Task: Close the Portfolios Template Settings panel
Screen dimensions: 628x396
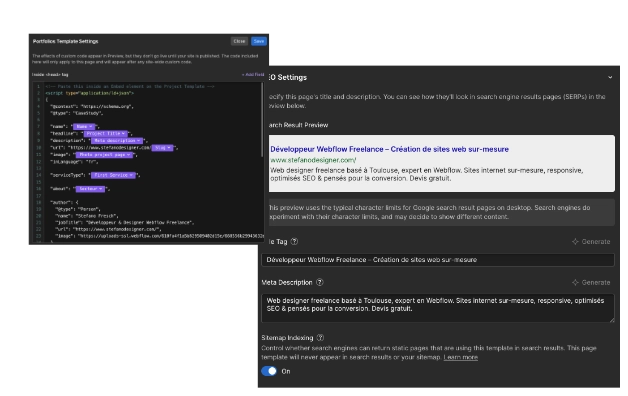Action: pyautogui.click(x=239, y=41)
